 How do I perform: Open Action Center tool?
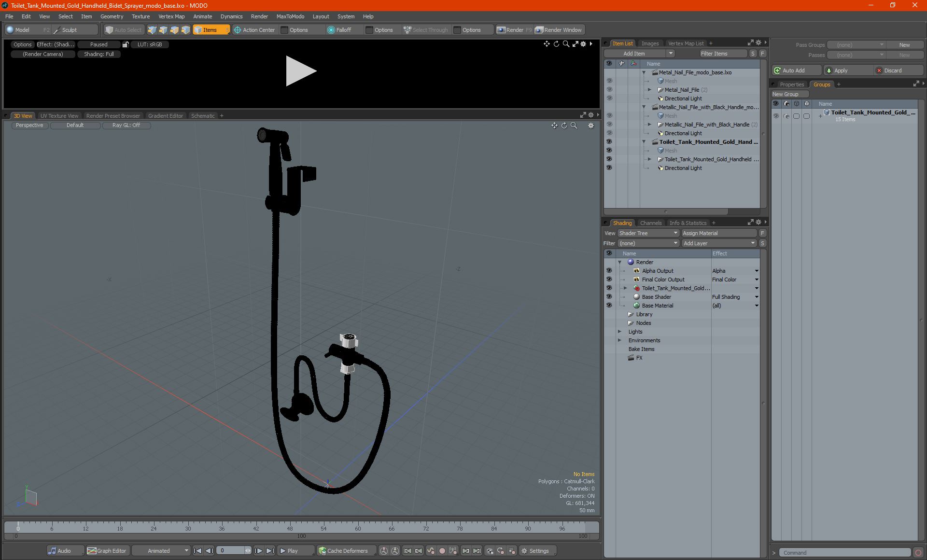pos(254,30)
